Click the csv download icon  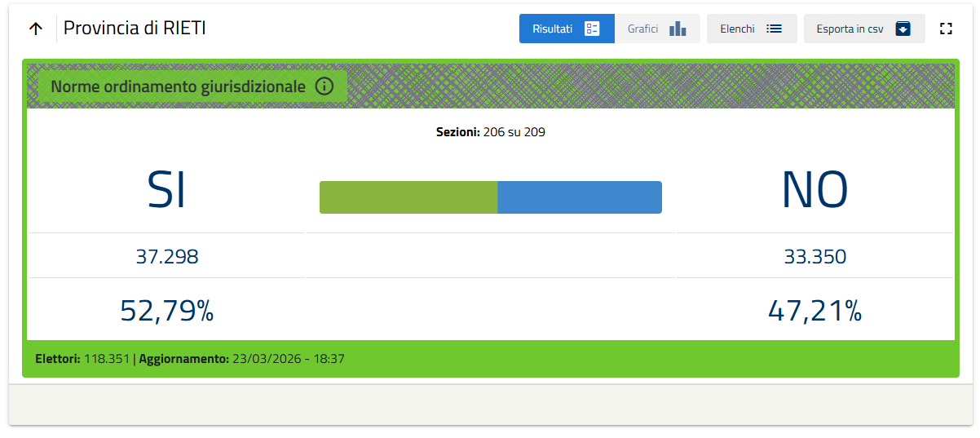coord(903,29)
